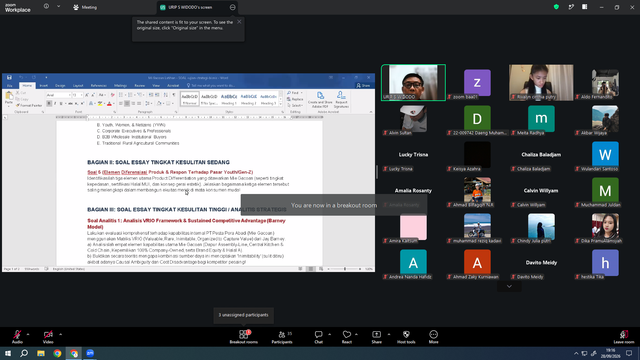Click the Share screen button

pos(376,337)
